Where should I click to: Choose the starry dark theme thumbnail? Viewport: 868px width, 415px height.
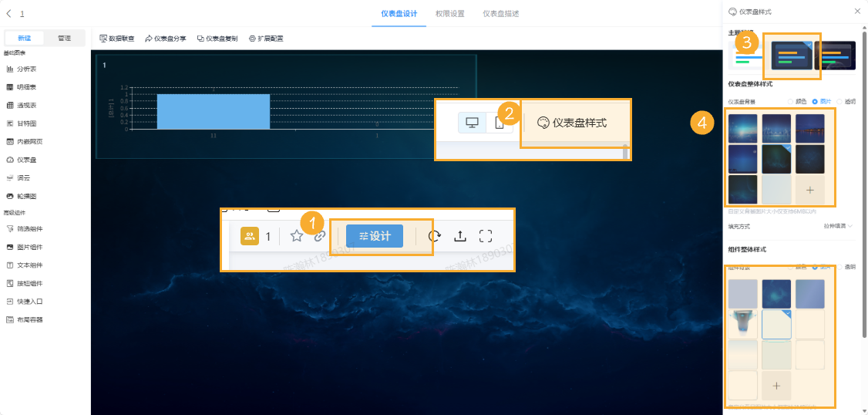click(x=835, y=56)
